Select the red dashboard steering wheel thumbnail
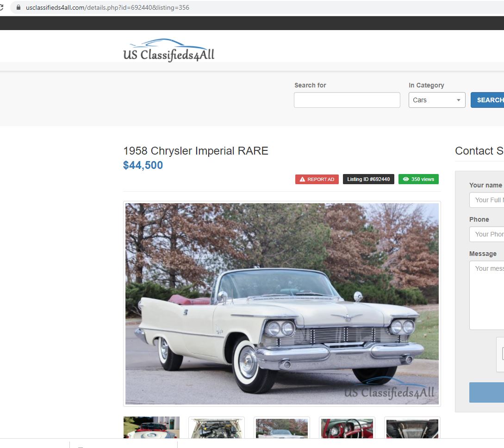This screenshot has width=504, height=448. point(347,428)
